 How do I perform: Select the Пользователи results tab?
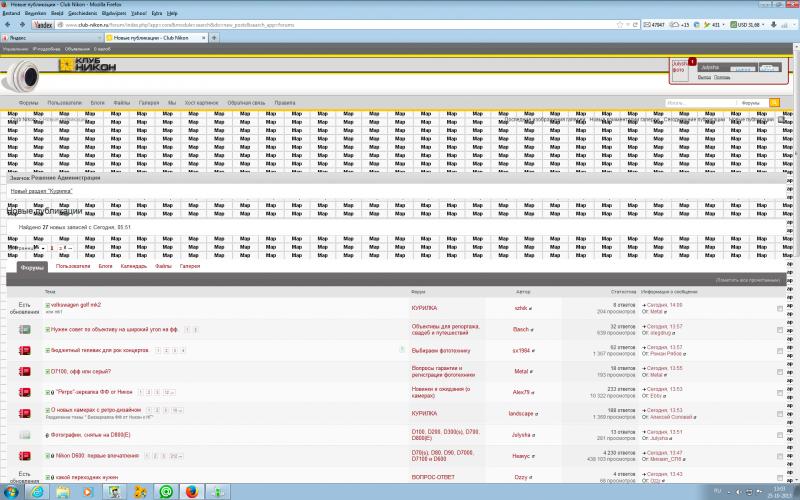pyautogui.click(x=73, y=266)
